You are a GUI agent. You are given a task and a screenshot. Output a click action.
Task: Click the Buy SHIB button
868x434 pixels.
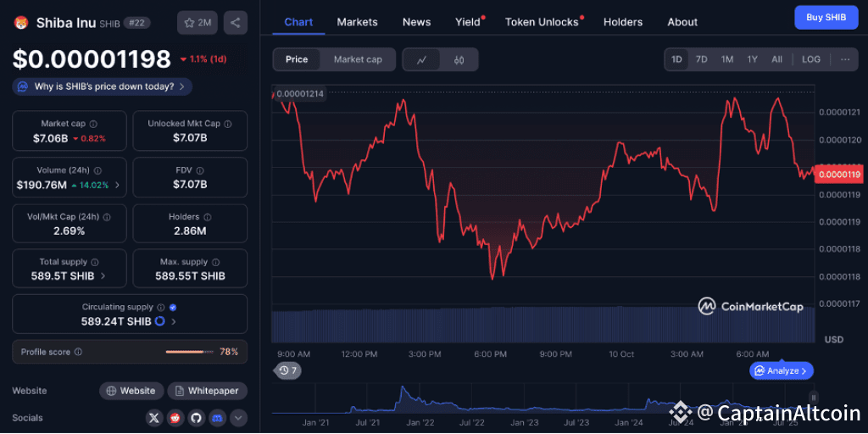point(826,17)
